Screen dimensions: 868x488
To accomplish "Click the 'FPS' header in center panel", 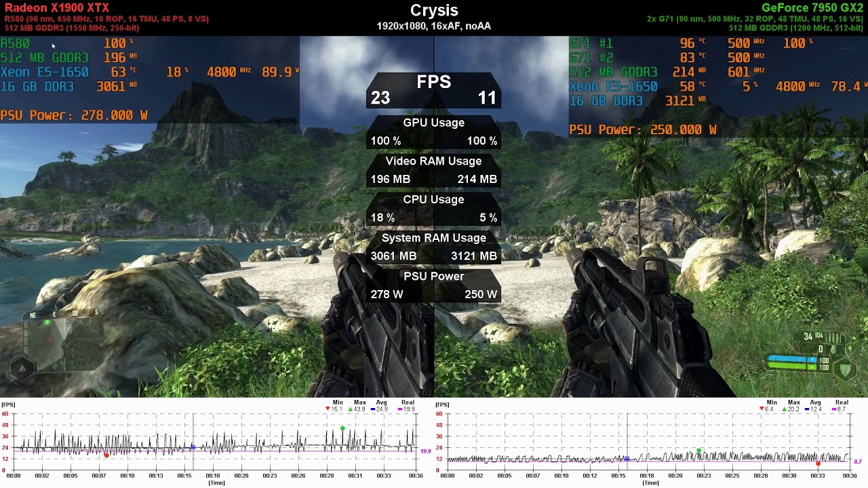I will click(434, 82).
